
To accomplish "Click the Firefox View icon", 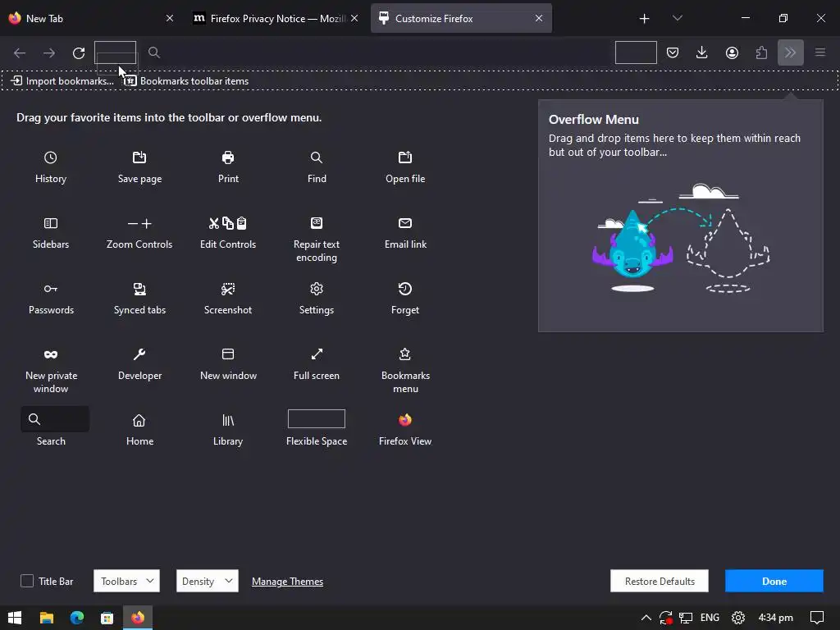I will pos(405,420).
